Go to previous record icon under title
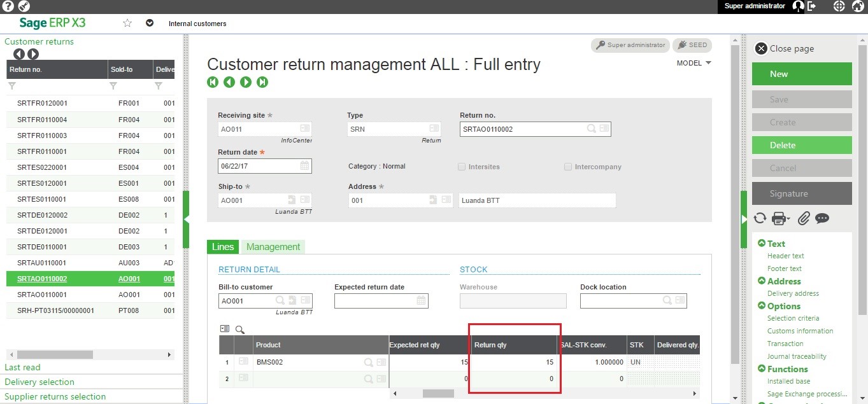The image size is (868, 404). pyautogui.click(x=229, y=82)
